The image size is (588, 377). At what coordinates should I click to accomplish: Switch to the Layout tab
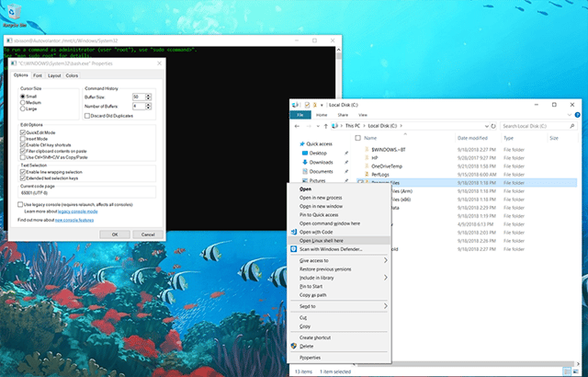54,75
